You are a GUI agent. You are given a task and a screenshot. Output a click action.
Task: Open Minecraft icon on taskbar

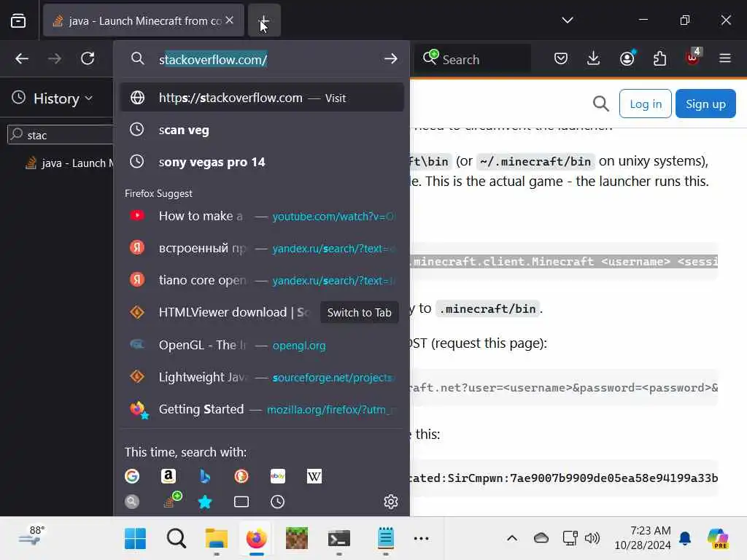(297, 539)
